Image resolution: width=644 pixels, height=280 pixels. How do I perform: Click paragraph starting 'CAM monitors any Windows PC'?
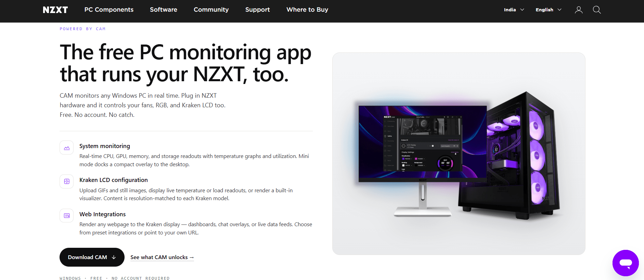click(x=143, y=105)
